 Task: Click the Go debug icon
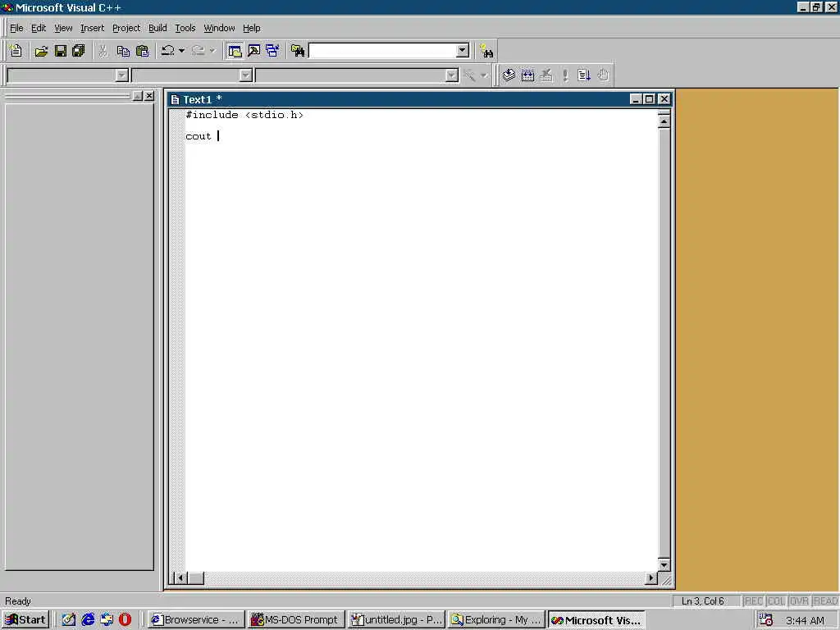pyautogui.click(x=584, y=75)
